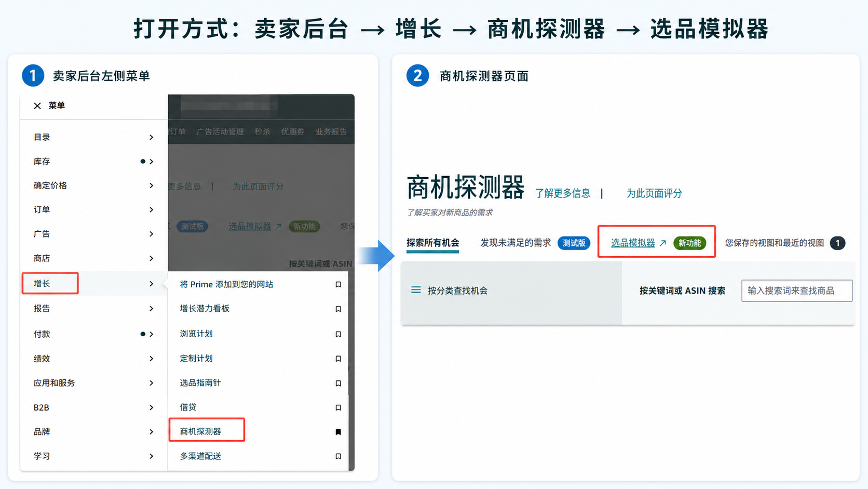Expand the 确定价格 menu chevron
Viewport: 868px width, 489px height.
pyautogui.click(x=151, y=186)
